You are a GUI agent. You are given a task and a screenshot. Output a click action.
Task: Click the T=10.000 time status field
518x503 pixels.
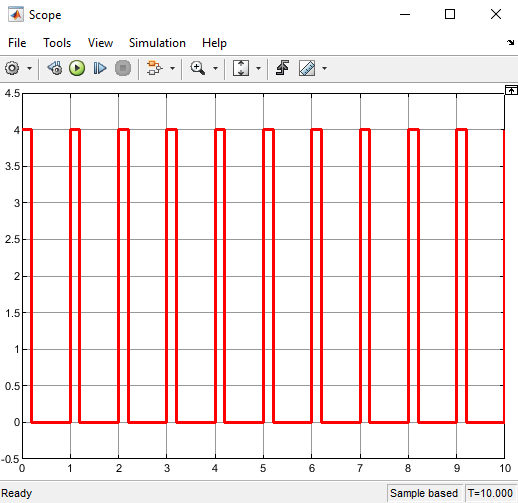click(x=490, y=493)
